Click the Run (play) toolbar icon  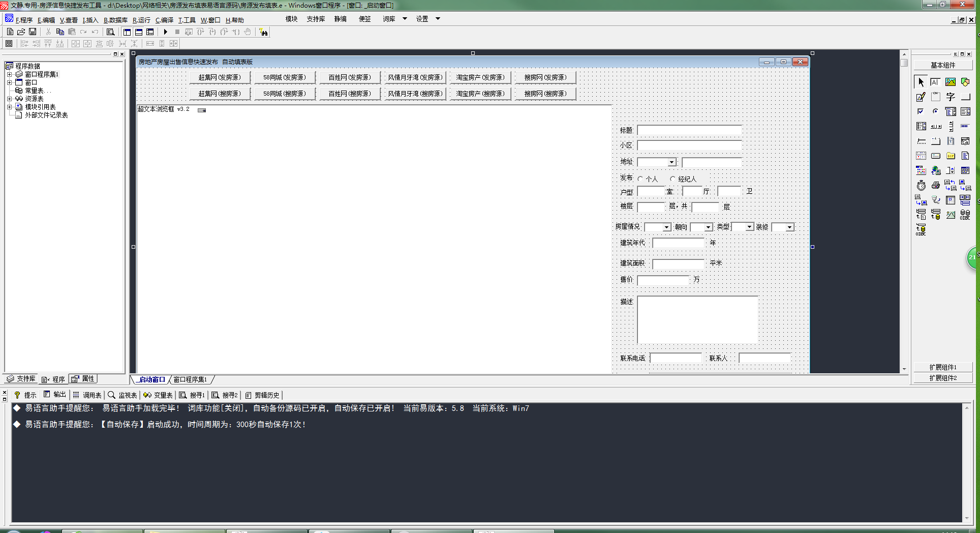[165, 32]
